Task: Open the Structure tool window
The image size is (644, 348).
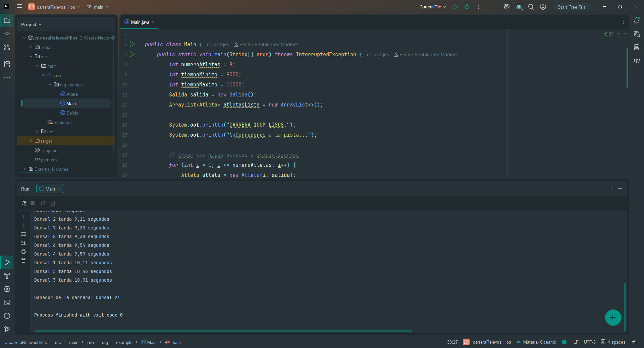Action: (x=7, y=64)
